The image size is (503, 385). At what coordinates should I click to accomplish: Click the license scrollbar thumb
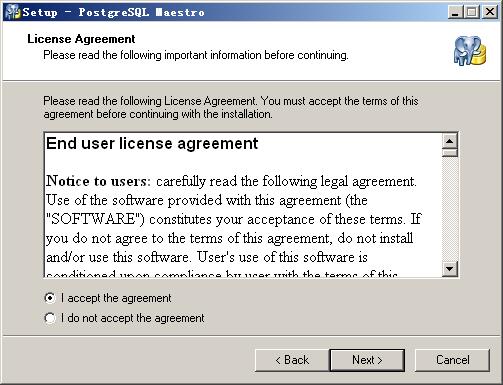coord(450,153)
